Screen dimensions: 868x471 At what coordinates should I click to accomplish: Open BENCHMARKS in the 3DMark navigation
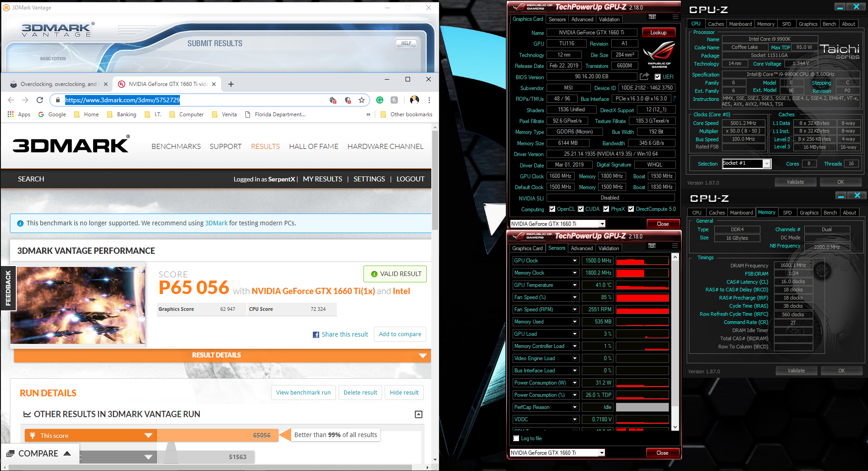click(x=176, y=147)
